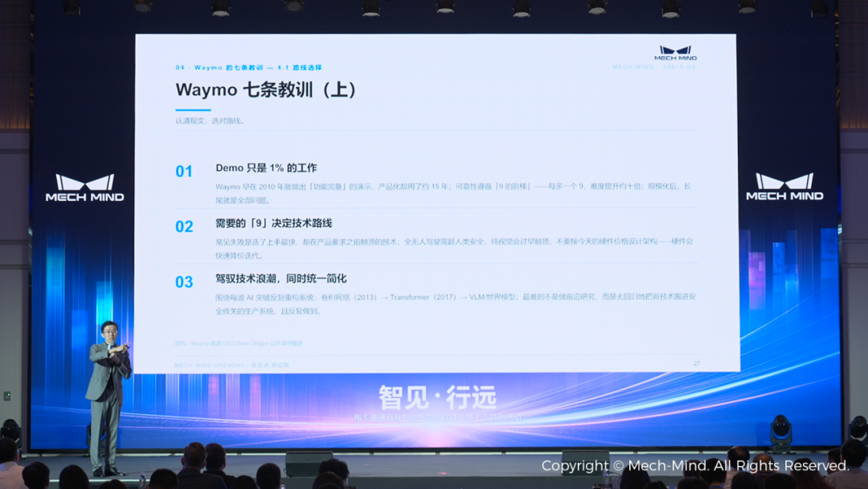Click the blue underline bar below the slide title

(x=193, y=109)
